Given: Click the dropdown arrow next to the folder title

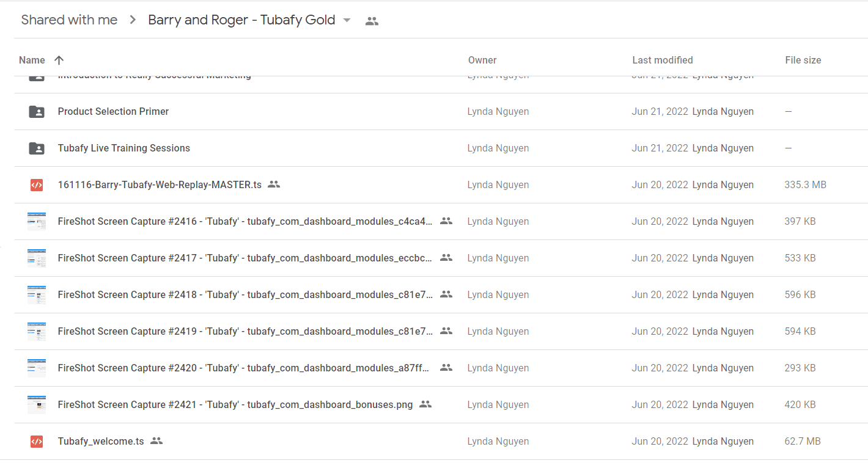Looking at the screenshot, I should tap(347, 20).
